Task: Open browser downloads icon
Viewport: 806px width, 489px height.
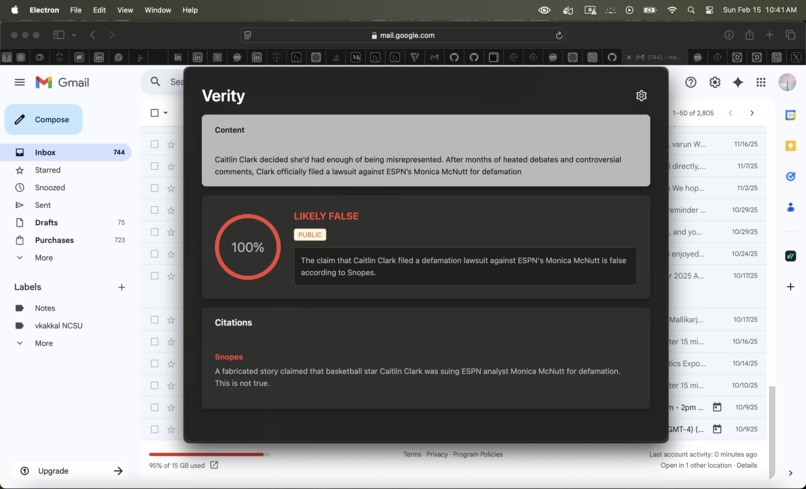Action: (729, 35)
